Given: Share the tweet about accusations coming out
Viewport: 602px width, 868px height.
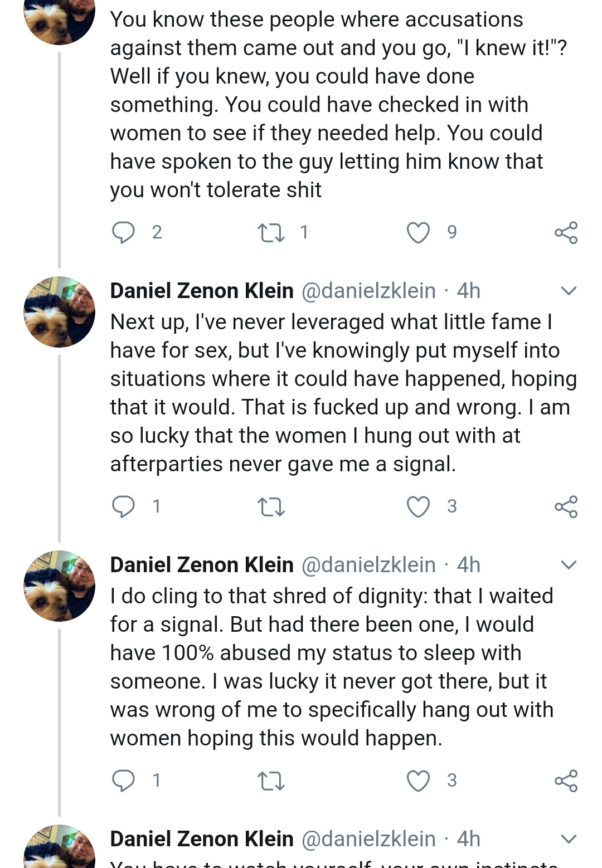Looking at the screenshot, I should point(566,232).
